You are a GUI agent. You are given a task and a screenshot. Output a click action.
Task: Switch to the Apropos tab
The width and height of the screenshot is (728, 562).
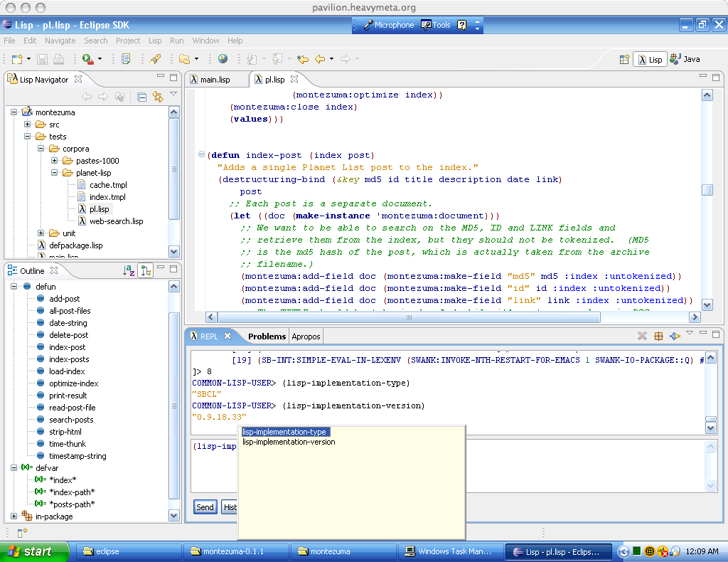[306, 336]
